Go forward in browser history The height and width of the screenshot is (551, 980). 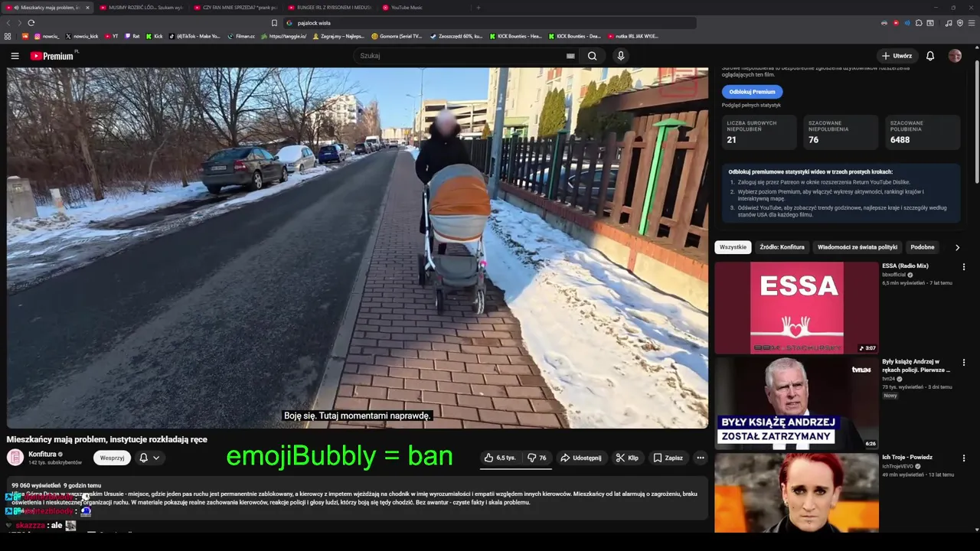(x=19, y=23)
